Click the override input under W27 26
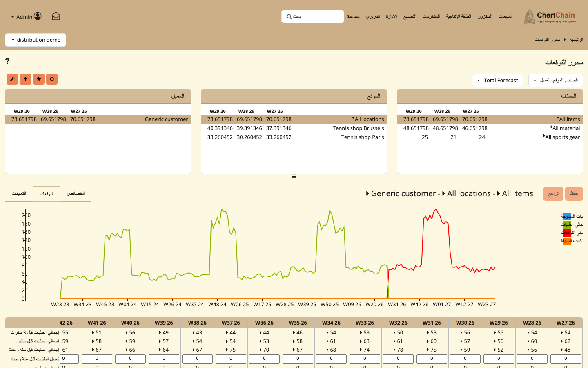The image size is (588, 368). pos(566,359)
